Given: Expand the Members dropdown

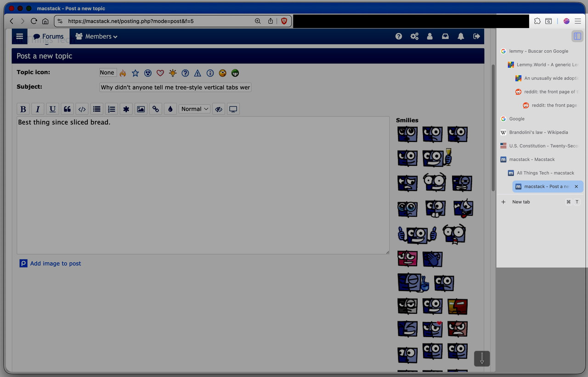Looking at the screenshot, I should [x=96, y=36].
